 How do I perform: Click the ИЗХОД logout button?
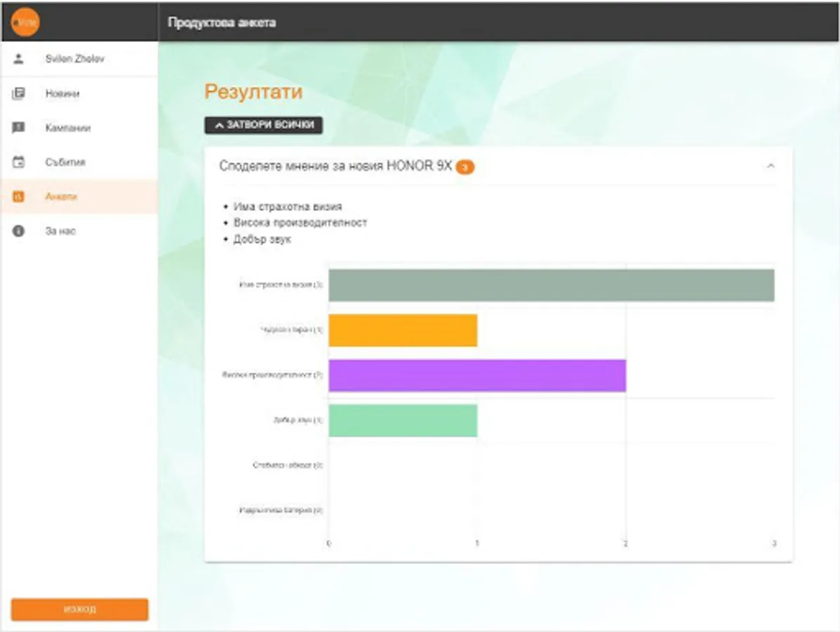[x=80, y=610]
